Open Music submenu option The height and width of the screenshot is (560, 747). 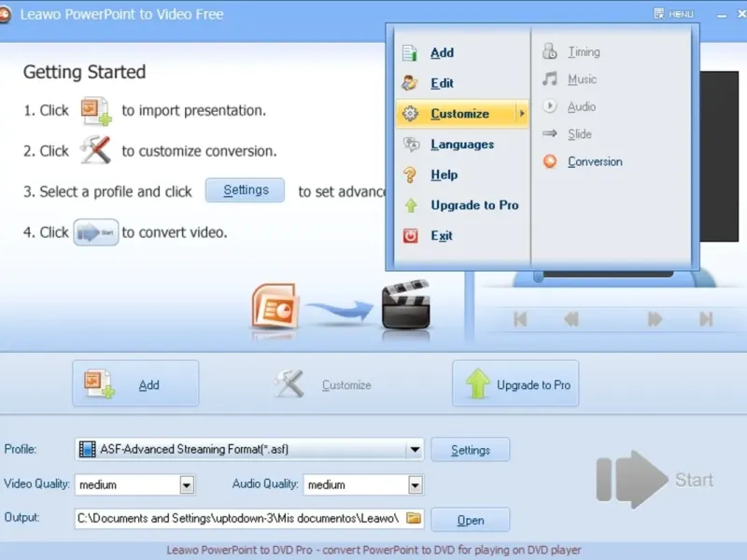[x=582, y=79]
